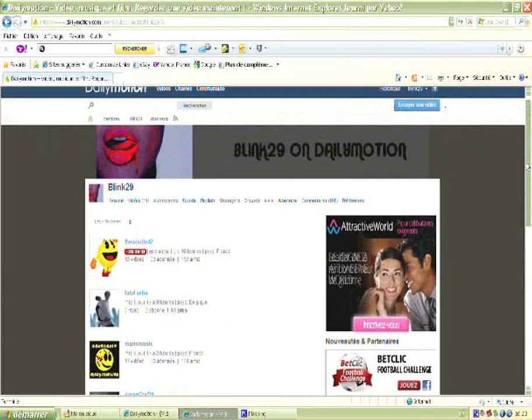Open the Pac-Man avatar member thumbnail

point(104,257)
